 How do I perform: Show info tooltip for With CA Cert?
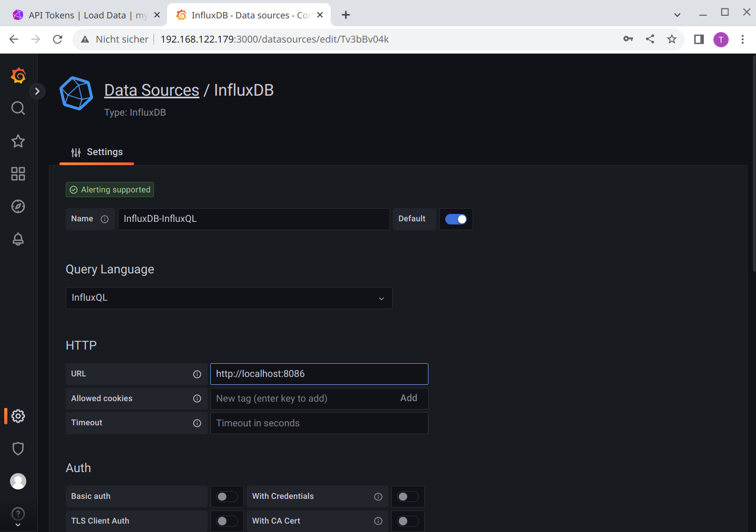pyautogui.click(x=378, y=521)
